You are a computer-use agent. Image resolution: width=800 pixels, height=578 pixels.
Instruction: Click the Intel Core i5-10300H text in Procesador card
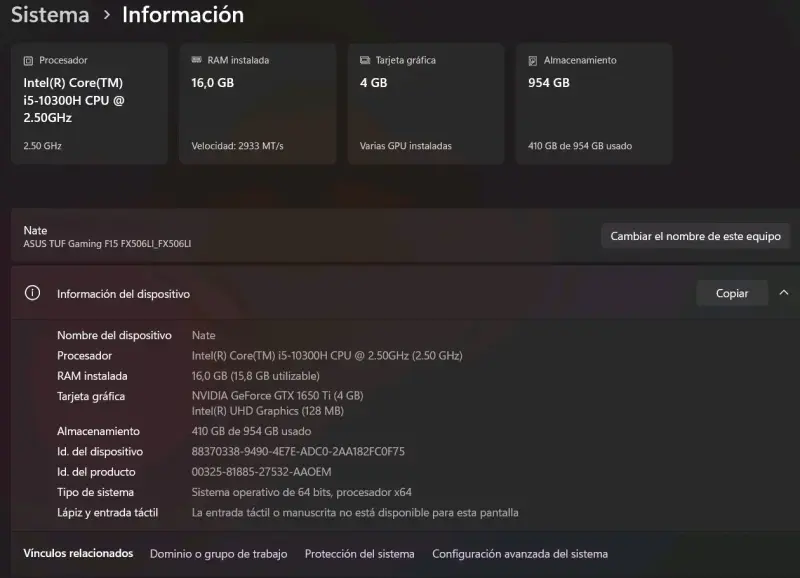(74, 100)
